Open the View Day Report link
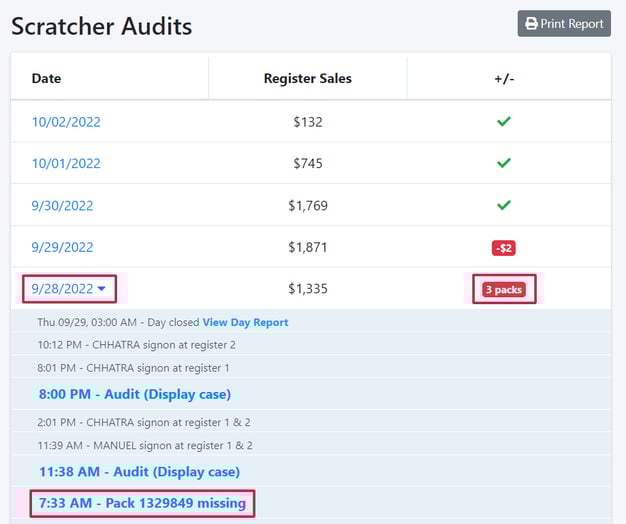The image size is (626, 524). click(x=245, y=323)
